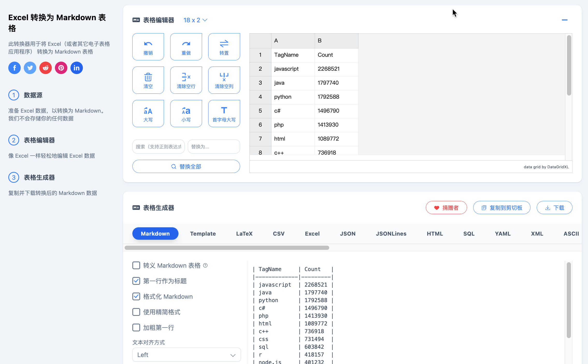Enable 加粗第一行 checkbox
588x364 pixels.
136,327
